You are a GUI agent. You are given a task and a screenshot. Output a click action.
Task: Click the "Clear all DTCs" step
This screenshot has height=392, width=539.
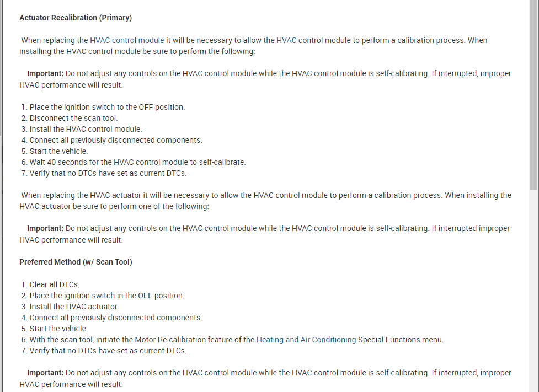pos(54,284)
